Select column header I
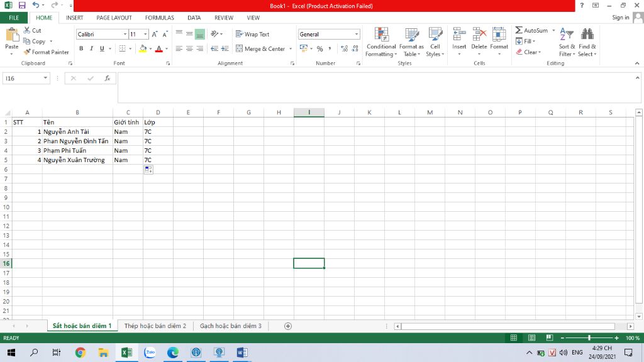 (x=309, y=112)
